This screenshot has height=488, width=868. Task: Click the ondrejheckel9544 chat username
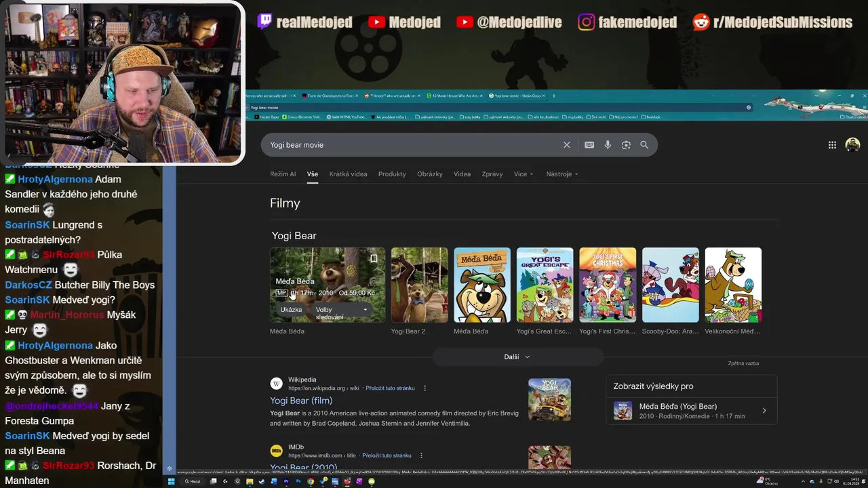tap(52, 406)
